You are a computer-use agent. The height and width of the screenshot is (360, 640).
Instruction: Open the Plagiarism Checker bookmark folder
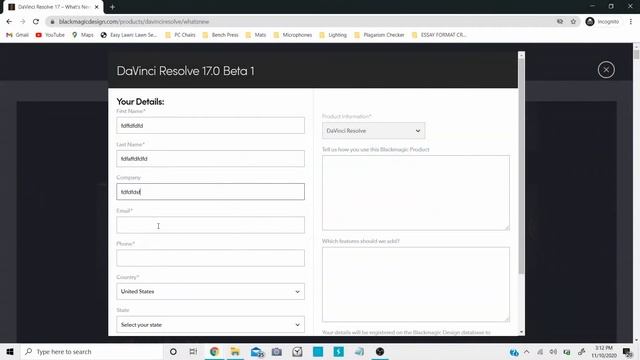(379, 35)
